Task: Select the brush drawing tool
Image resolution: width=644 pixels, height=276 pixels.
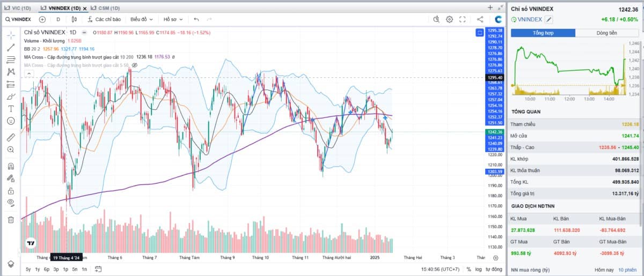Action: point(11,96)
